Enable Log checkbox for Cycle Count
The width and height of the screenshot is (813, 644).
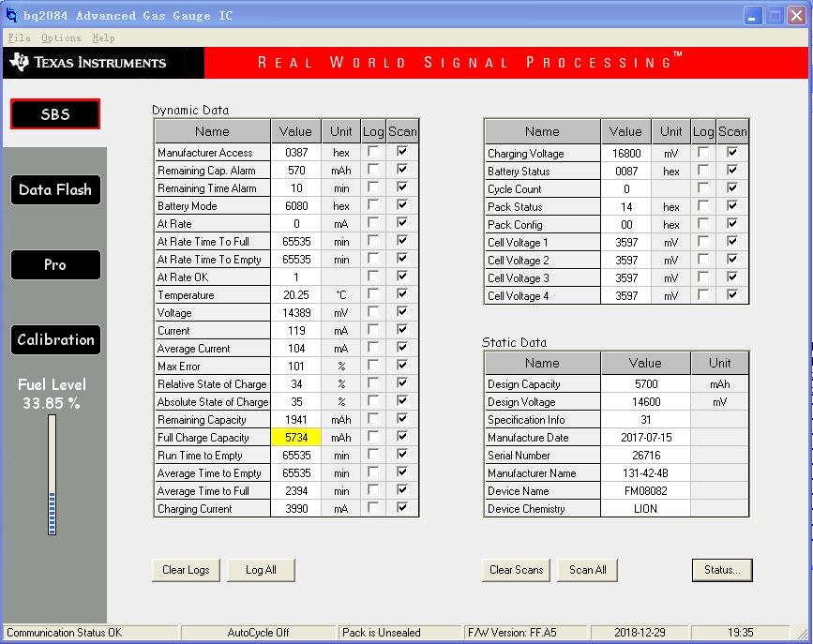(703, 187)
